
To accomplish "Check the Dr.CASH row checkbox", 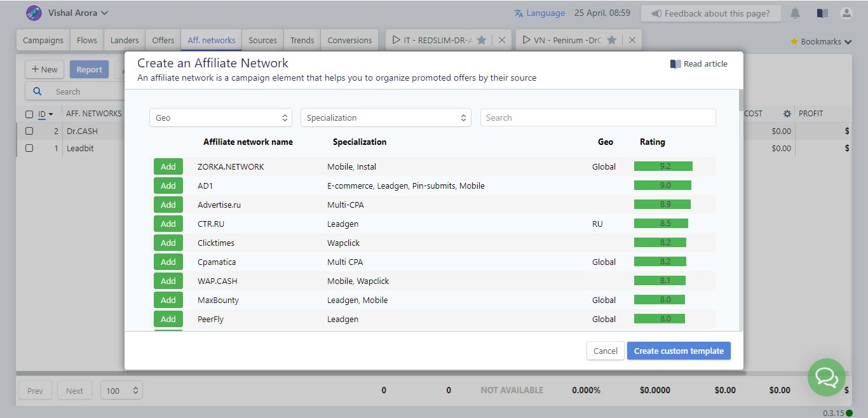I will pyautogui.click(x=29, y=131).
